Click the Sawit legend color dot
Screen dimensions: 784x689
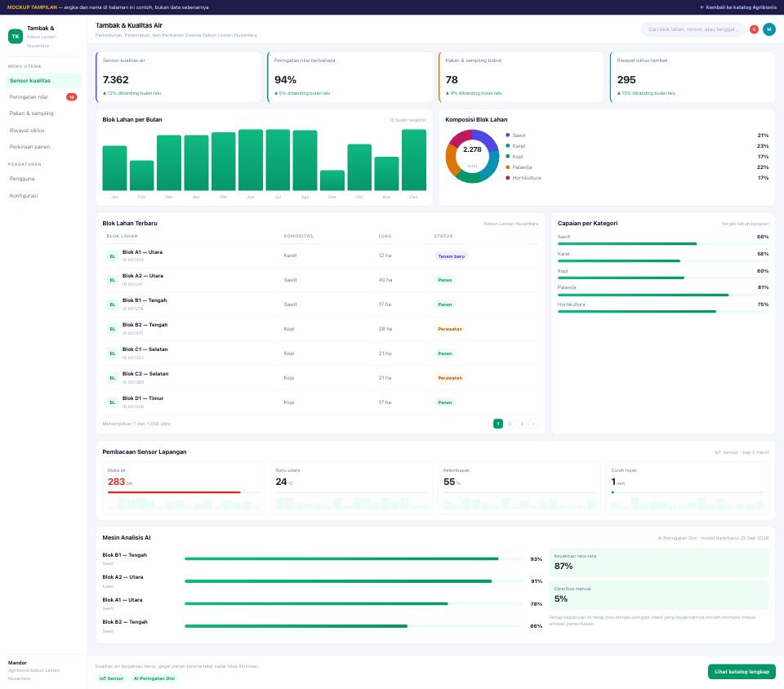click(507, 136)
